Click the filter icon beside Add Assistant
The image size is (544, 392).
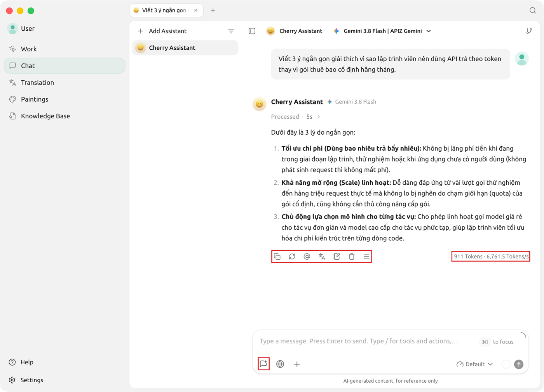point(231,31)
